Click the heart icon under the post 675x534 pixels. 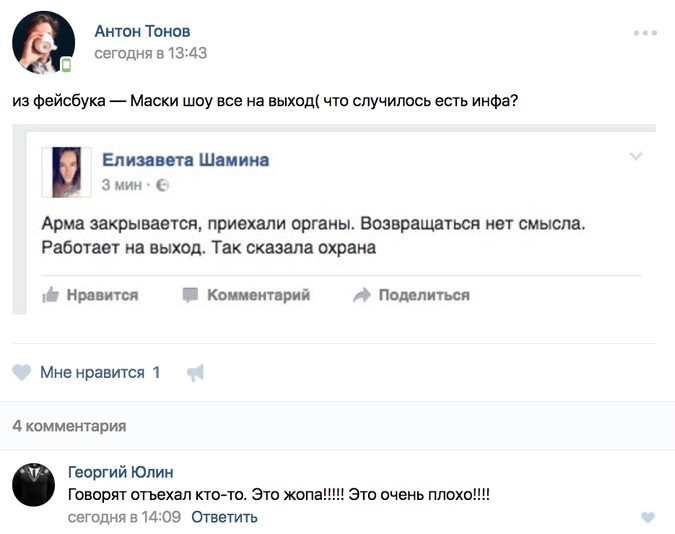pyautogui.click(x=21, y=373)
